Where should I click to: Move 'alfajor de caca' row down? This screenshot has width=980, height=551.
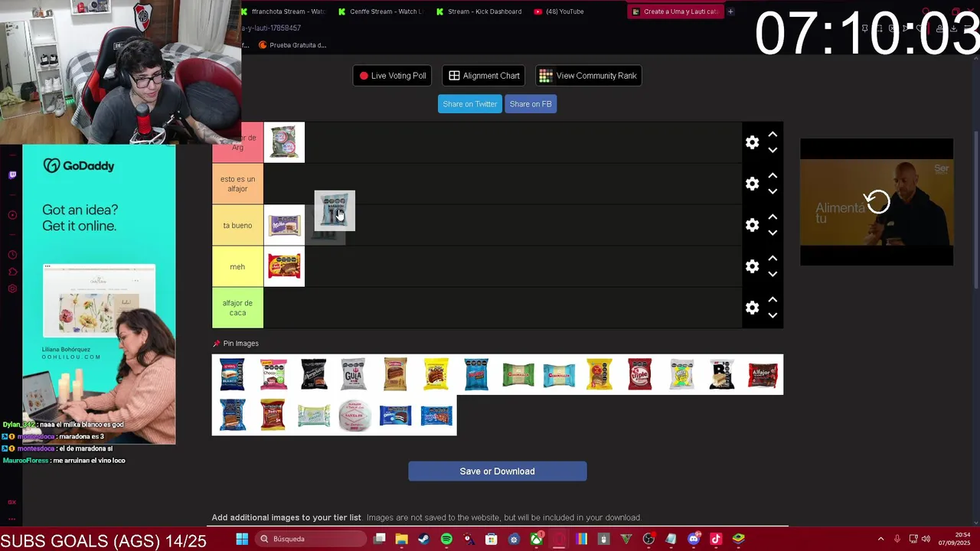click(773, 315)
